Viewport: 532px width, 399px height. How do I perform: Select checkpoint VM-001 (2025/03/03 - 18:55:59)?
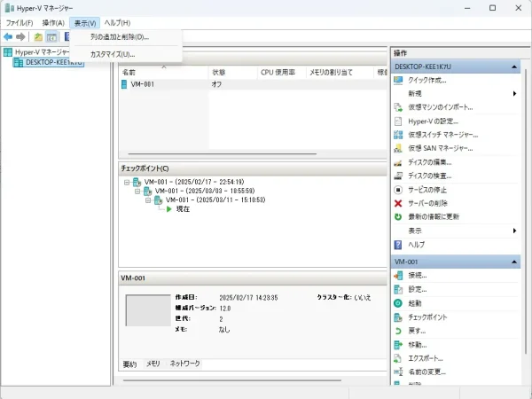pyautogui.click(x=205, y=191)
